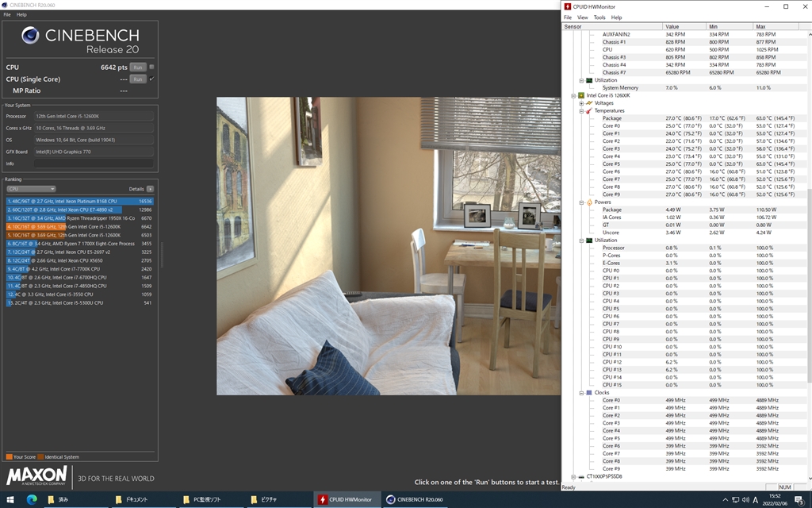The height and width of the screenshot is (508, 812).
Task: Show hidden system tray icons
Action: [725, 500]
